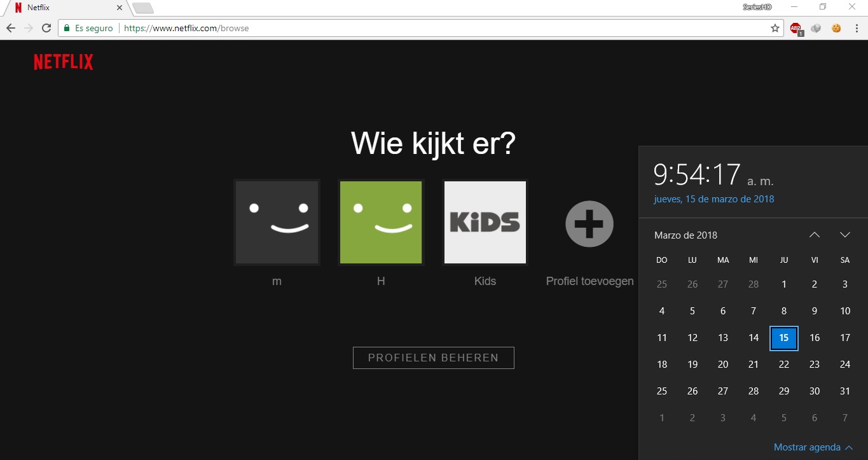This screenshot has width=868, height=460.
Task: Add a new profile with the plus icon
Action: (589, 223)
